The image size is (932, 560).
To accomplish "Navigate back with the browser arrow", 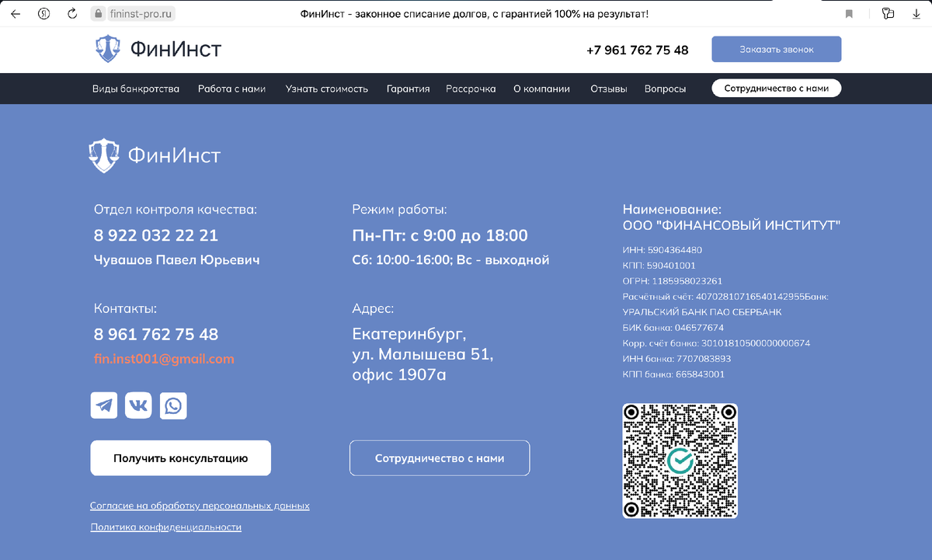I will coord(16,13).
